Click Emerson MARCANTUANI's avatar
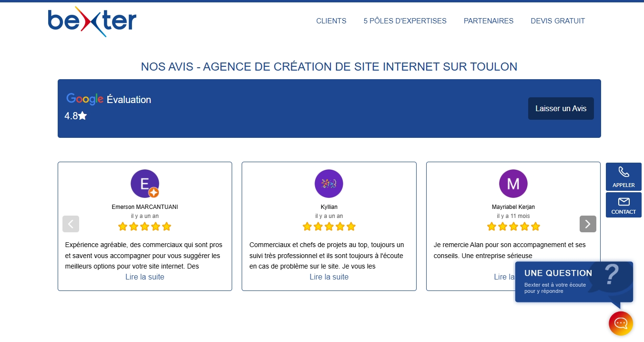This screenshot has width=644, height=342. 144,184
